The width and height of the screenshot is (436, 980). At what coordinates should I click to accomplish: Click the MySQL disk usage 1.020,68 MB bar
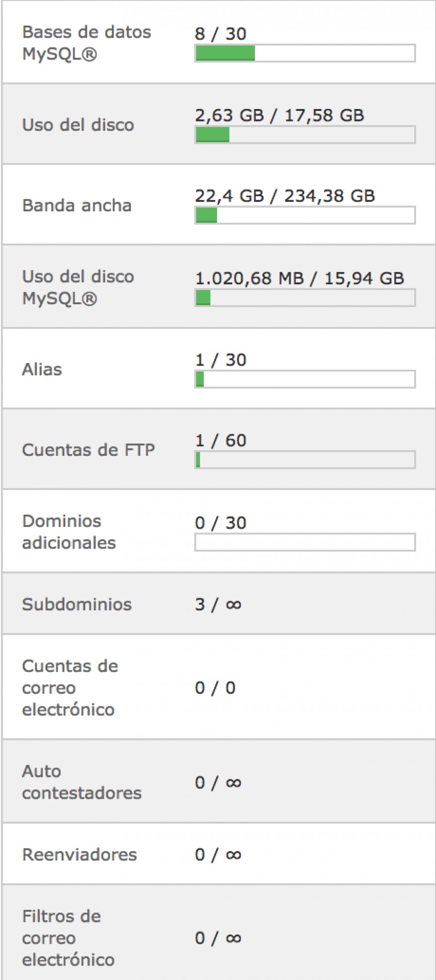pos(305,297)
